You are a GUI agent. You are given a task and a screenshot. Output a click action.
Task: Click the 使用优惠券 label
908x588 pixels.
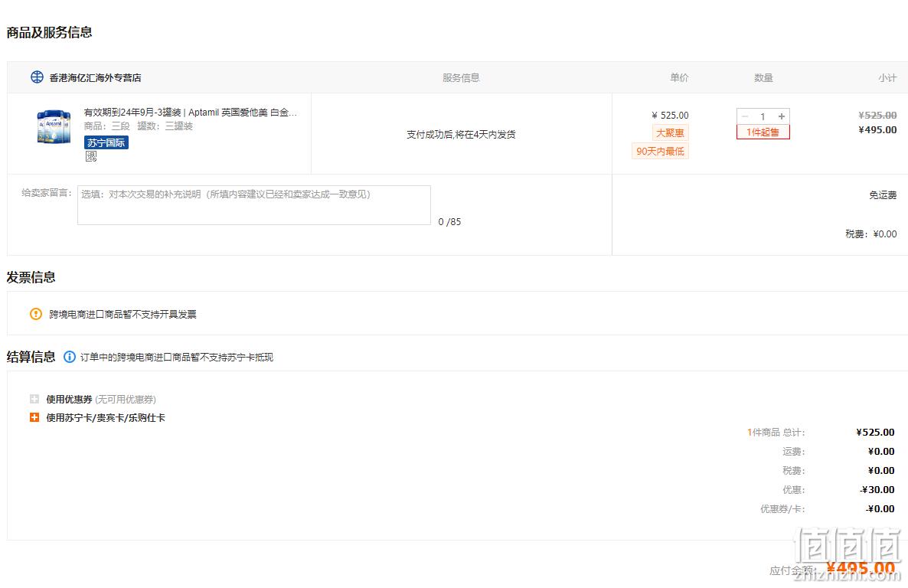69,399
